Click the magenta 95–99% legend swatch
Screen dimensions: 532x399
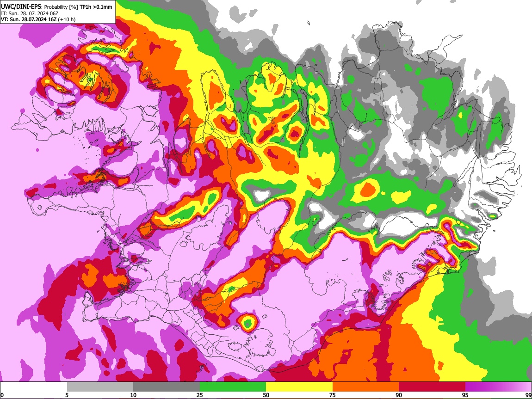click(498, 387)
